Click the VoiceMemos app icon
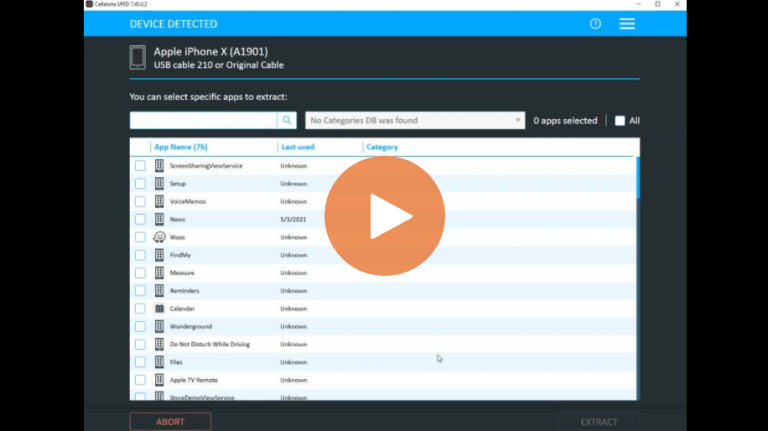The width and height of the screenshot is (768, 431). coord(159,201)
